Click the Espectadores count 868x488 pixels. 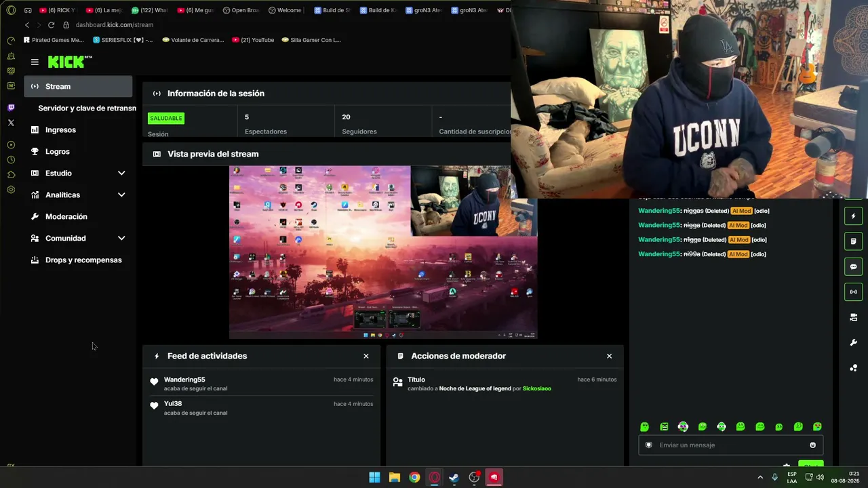(x=247, y=117)
